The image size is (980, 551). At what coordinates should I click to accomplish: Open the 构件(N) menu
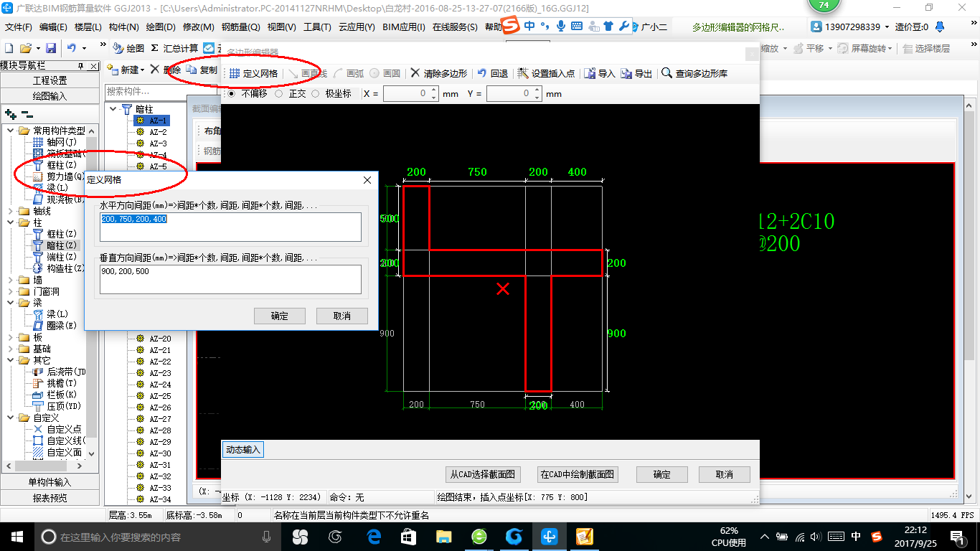[123, 27]
